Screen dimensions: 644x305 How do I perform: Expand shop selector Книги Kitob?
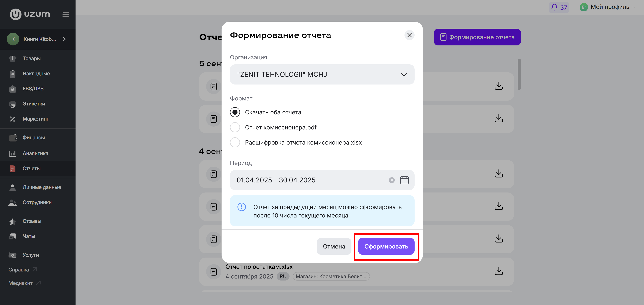click(38, 39)
